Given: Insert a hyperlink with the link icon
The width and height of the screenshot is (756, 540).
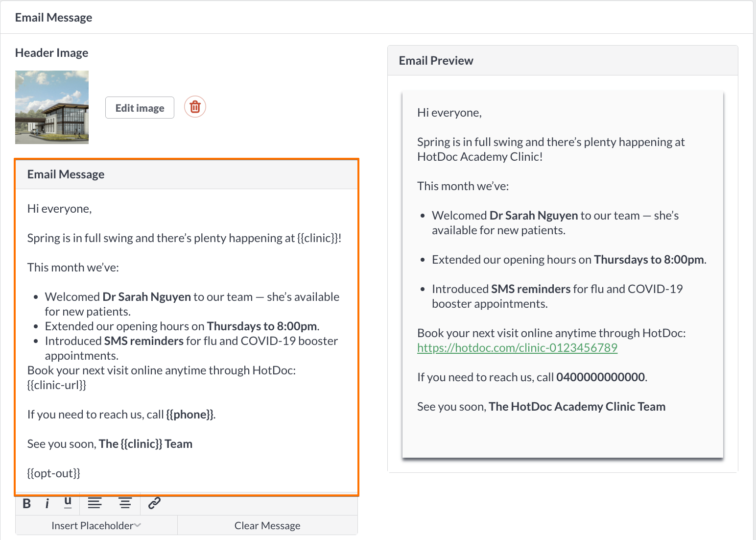Looking at the screenshot, I should [154, 503].
